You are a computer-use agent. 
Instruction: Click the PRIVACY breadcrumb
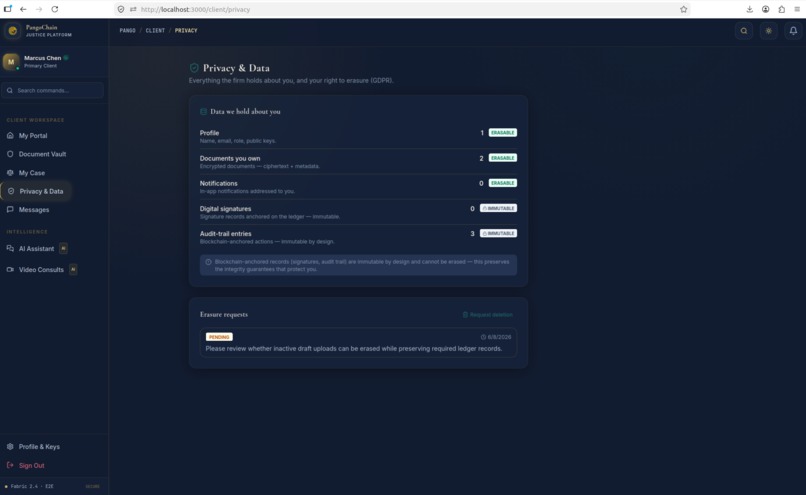[186, 31]
